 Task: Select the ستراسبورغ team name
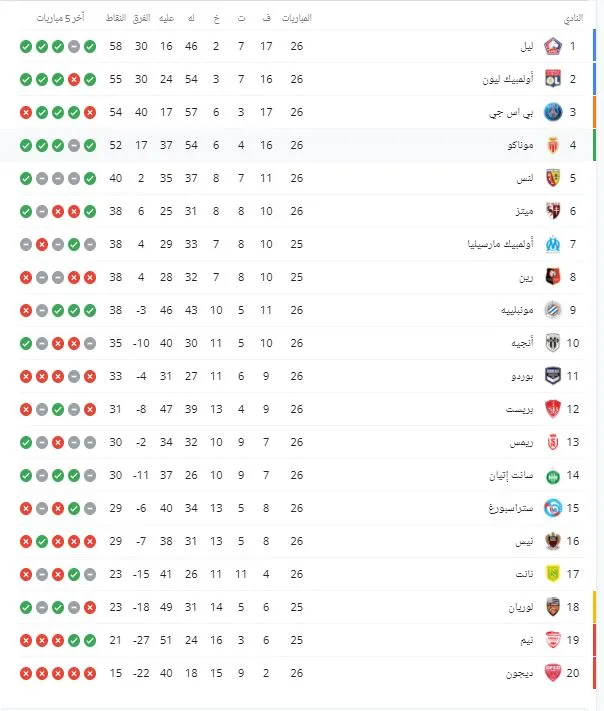[x=510, y=508]
